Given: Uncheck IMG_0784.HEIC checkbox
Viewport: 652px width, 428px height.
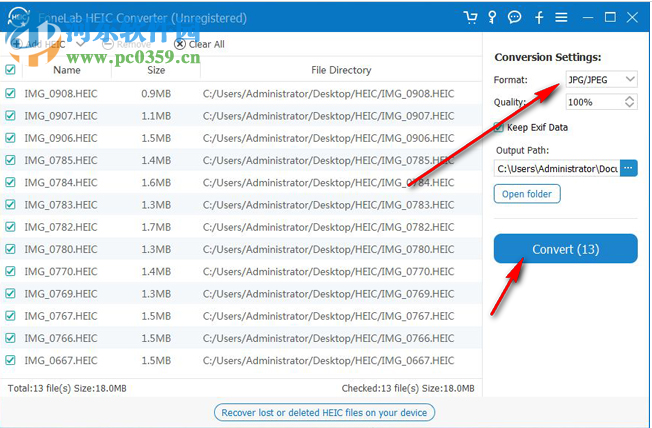Looking at the screenshot, I should click(10, 182).
